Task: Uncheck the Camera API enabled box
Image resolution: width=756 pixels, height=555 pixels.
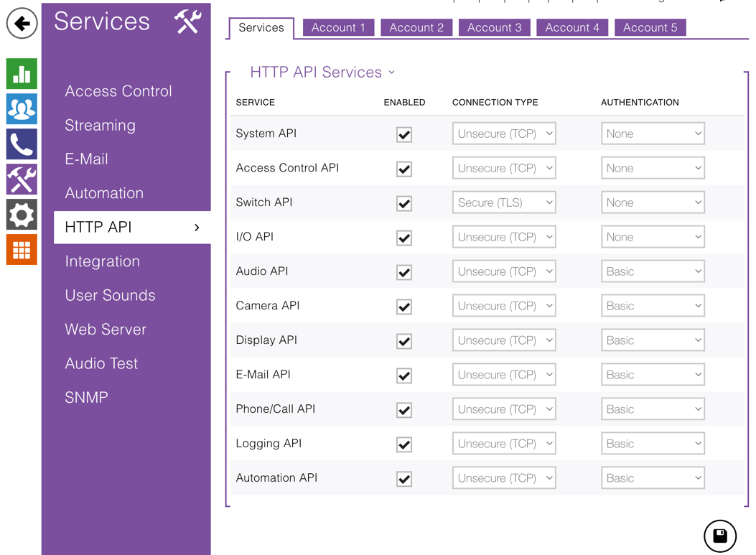Action: tap(404, 307)
